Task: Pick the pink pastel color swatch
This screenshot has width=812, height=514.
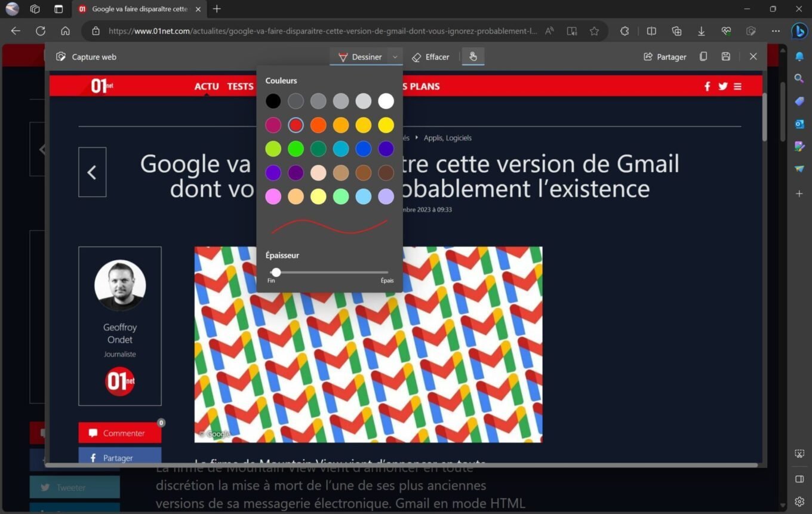Action: [x=273, y=196]
